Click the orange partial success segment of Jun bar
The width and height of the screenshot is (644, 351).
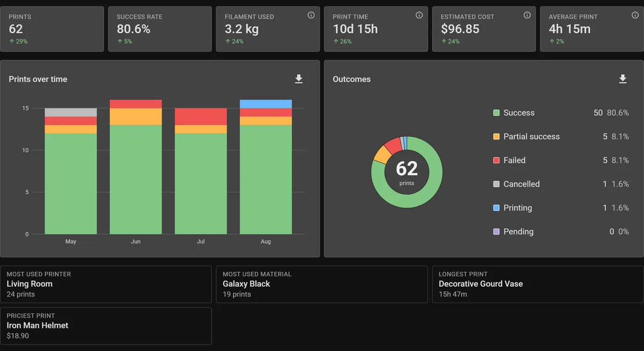(136, 117)
